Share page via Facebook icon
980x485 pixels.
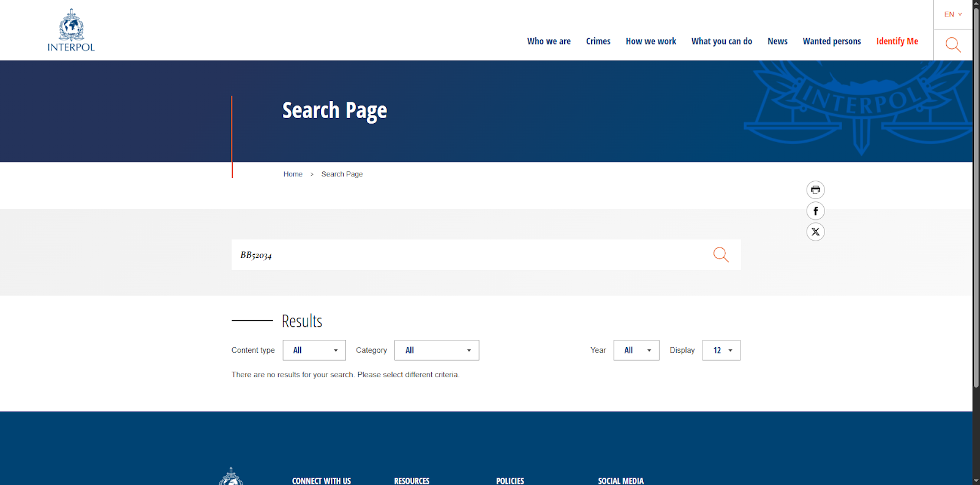pos(815,211)
